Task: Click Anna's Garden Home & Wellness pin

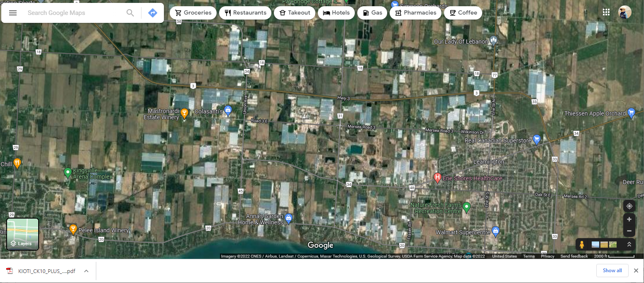Action: click(x=288, y=218)
